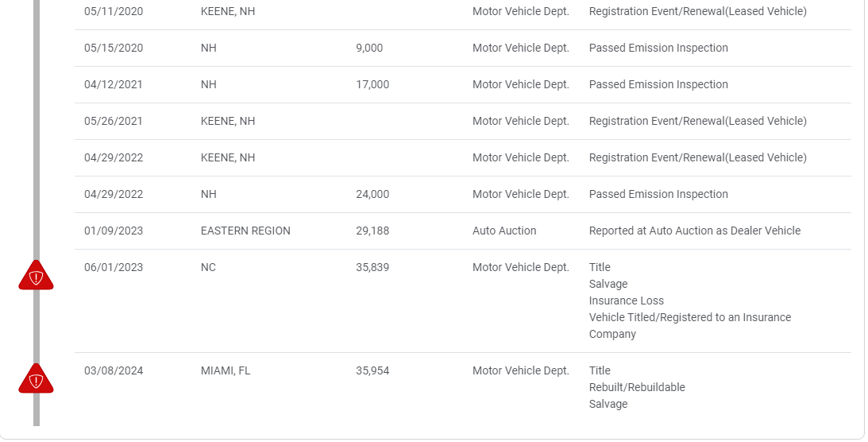Select the 05/11/2020 date cell
The image size is (868, 442).
coord(114,12)
